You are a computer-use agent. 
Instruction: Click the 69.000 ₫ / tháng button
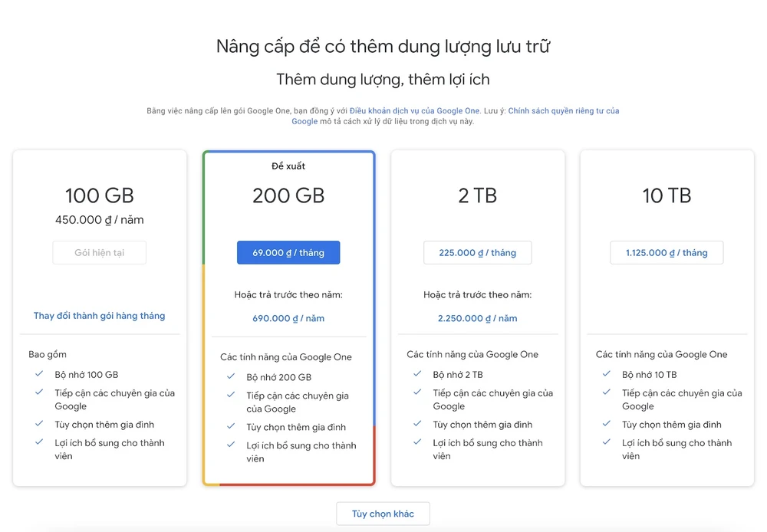coord(288,253)
